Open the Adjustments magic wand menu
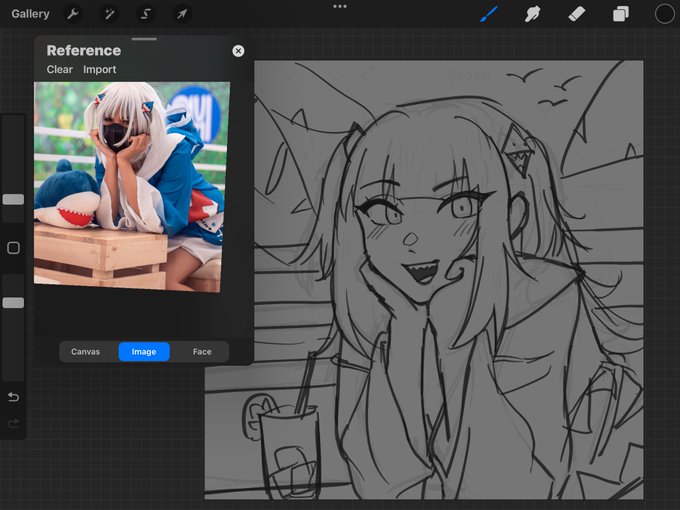680x510 pixels. pyautogui.click(x=109, y=14)
